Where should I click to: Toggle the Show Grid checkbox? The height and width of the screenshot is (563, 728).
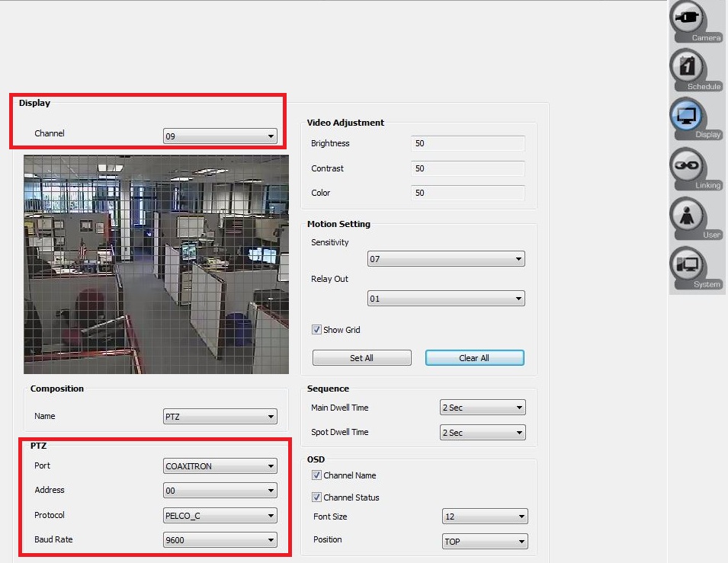[317, 330]
